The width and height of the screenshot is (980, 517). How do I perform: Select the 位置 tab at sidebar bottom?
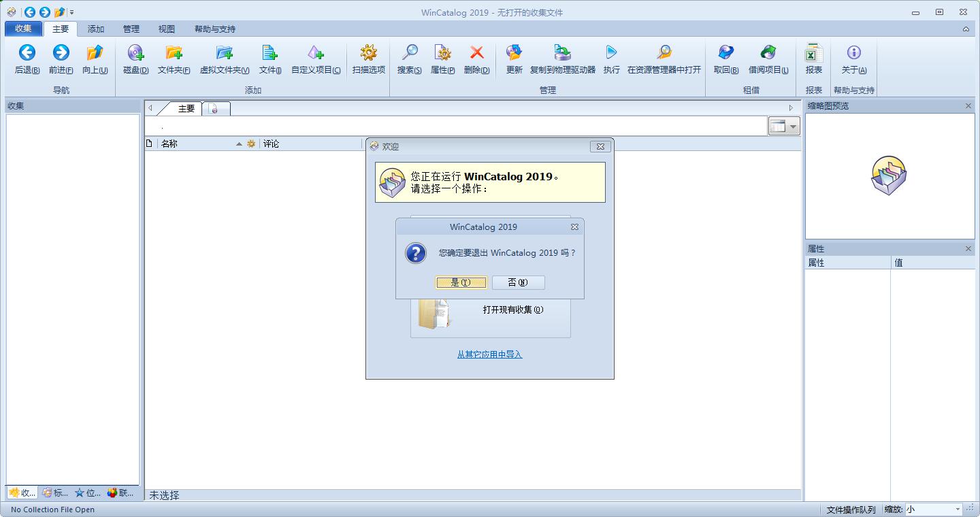coord(88,493)
